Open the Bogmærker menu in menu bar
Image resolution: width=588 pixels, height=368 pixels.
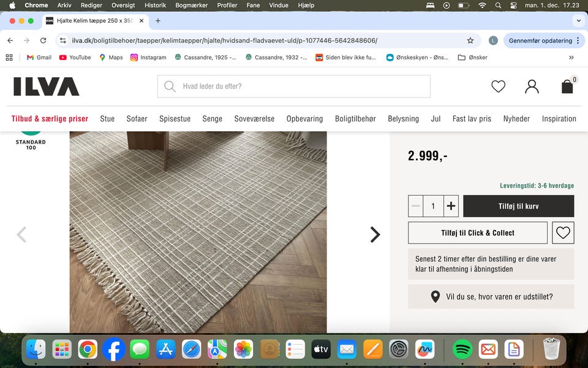[191, 6]
